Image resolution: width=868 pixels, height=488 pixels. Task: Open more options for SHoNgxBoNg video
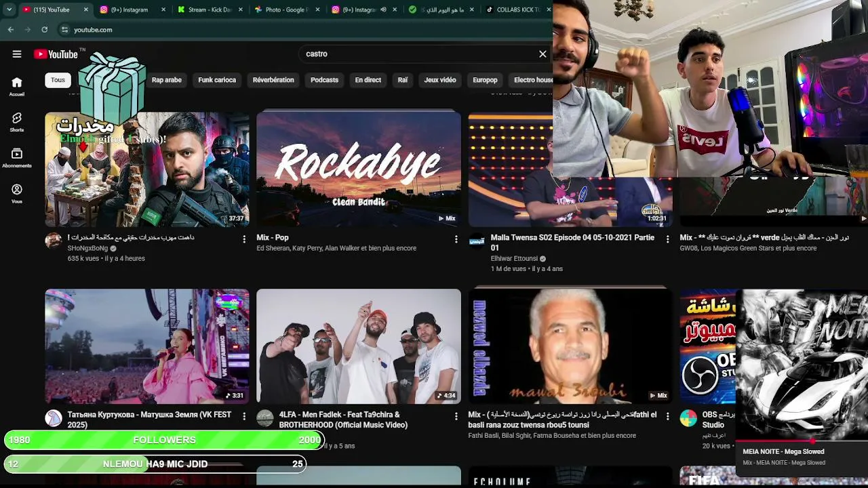(x=244, y=239)
